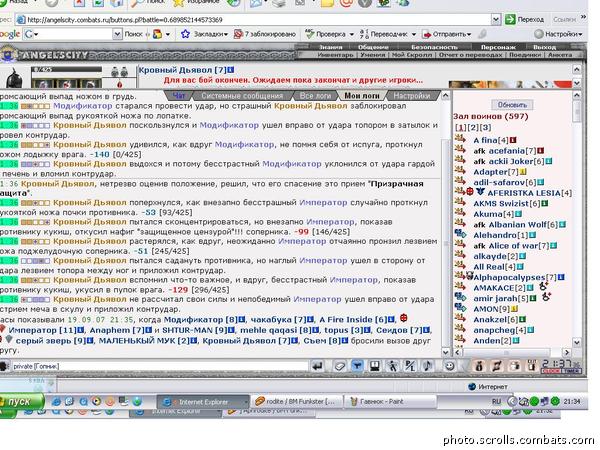Expand the Закладки bookmarks dropdown
The height and width of the screenshot is (450, 600).
pyautogui.click(x=226, y=34)
